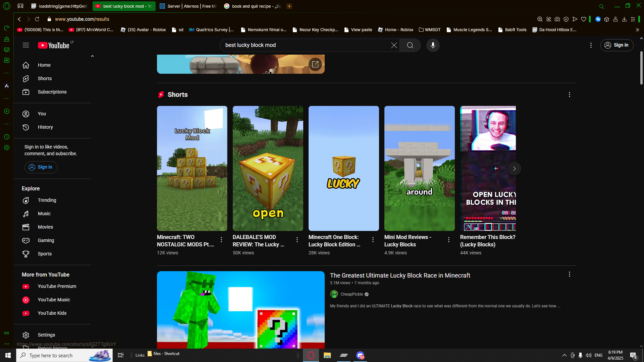Click the heart bookmark icon in address bar
The width and height of the screenshot is (644, 362).
point(584,19)
